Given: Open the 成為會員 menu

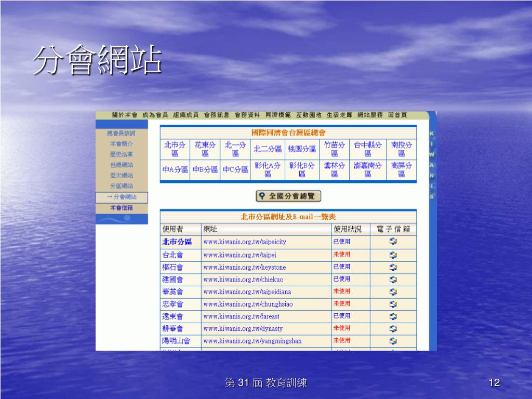Looking at the screenshot, I should 155,115.
